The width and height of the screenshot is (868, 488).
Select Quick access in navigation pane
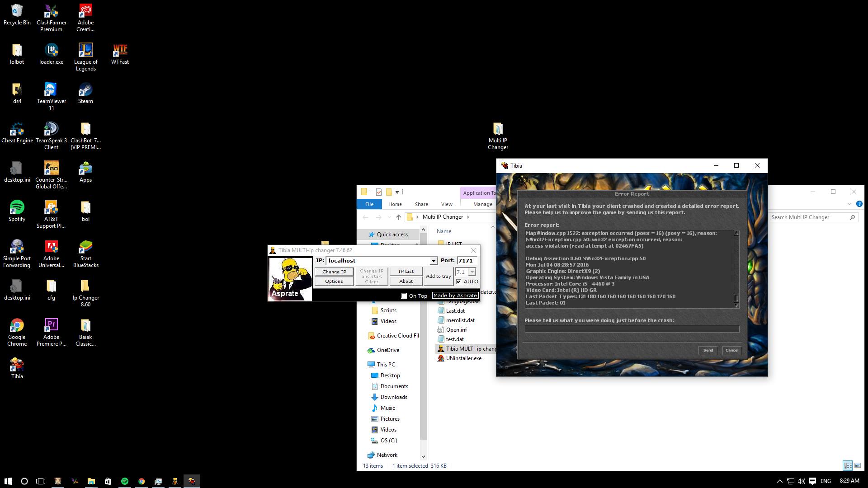click(x=392, y=235)
